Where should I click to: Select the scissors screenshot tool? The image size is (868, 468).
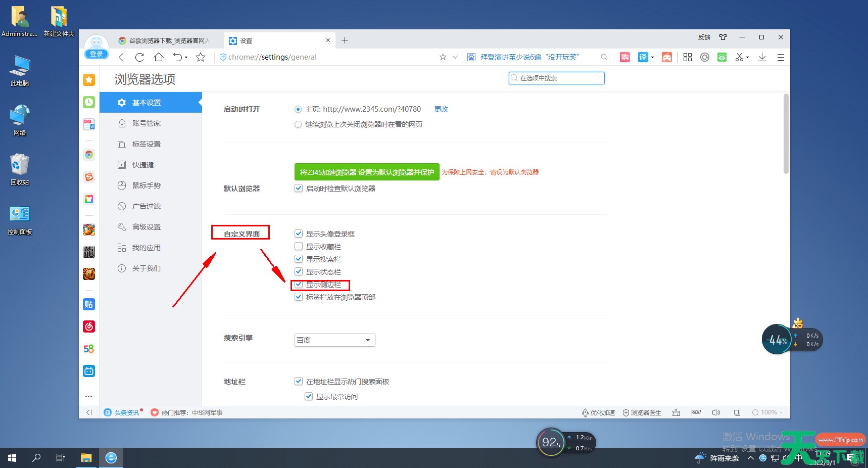(739, 57)
